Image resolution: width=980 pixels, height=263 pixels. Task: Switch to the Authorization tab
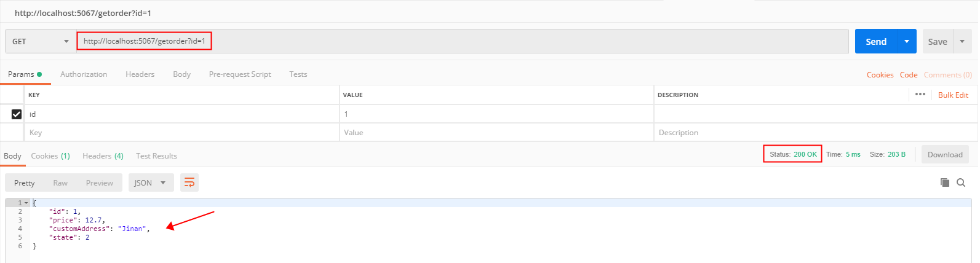84,74
